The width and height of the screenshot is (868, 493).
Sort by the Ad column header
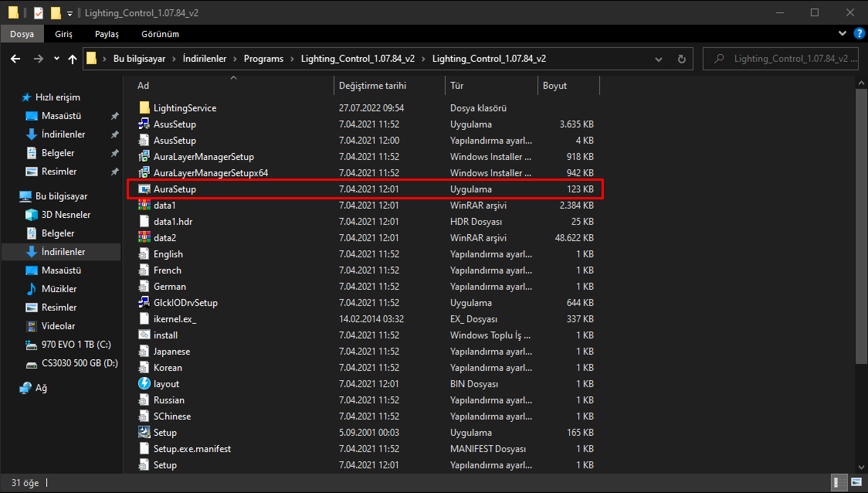pyautogui.click(x=233, y=86)
